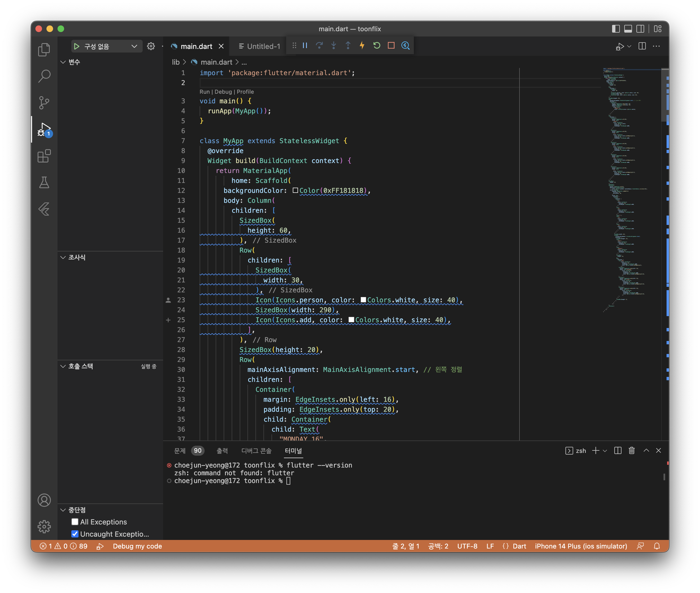This screenshot has width=700, height=593.
Task: Click the Debug CodeLens link above main
Action: [223, 92]
